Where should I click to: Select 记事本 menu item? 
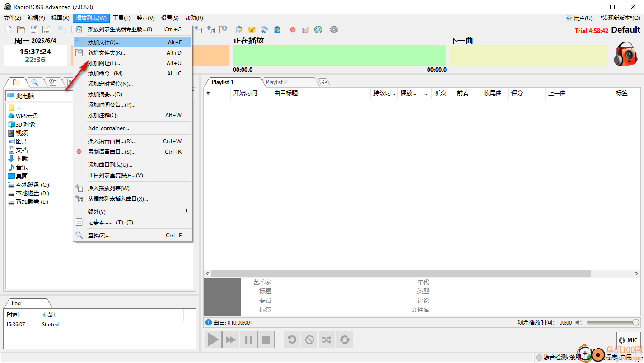[x=133, y=222]
